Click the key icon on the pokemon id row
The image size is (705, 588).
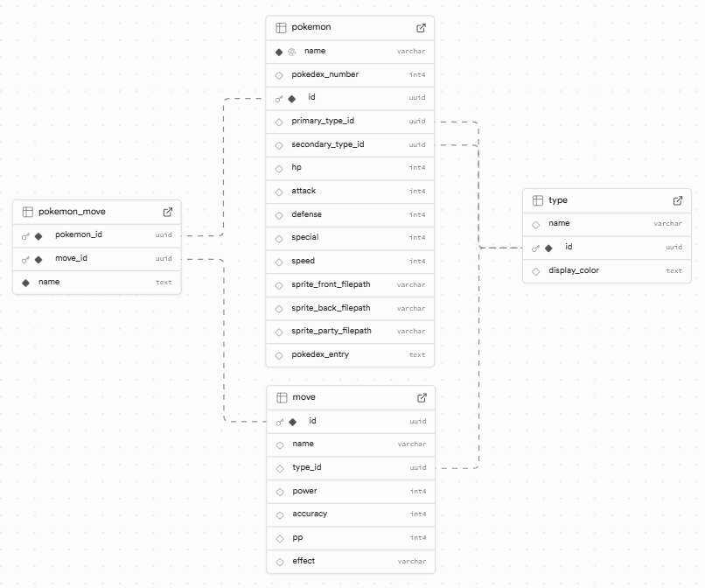pos(279,99)
